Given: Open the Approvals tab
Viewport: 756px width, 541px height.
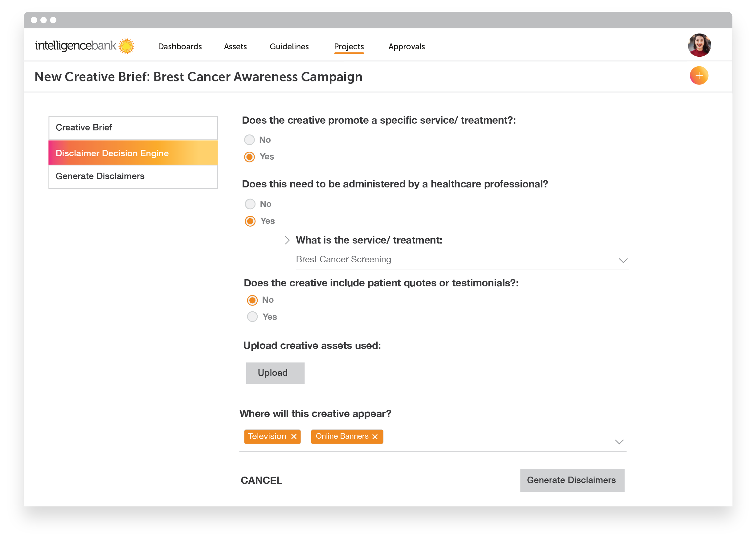Looking at the screenshot, I should (x=406, y=47).
